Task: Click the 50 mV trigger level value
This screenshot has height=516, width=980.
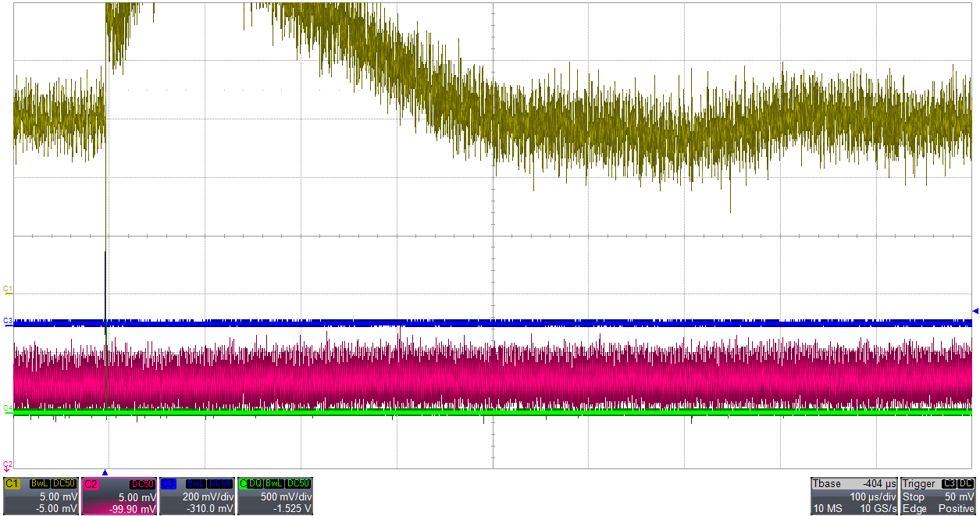Action: tap(959, 496)
